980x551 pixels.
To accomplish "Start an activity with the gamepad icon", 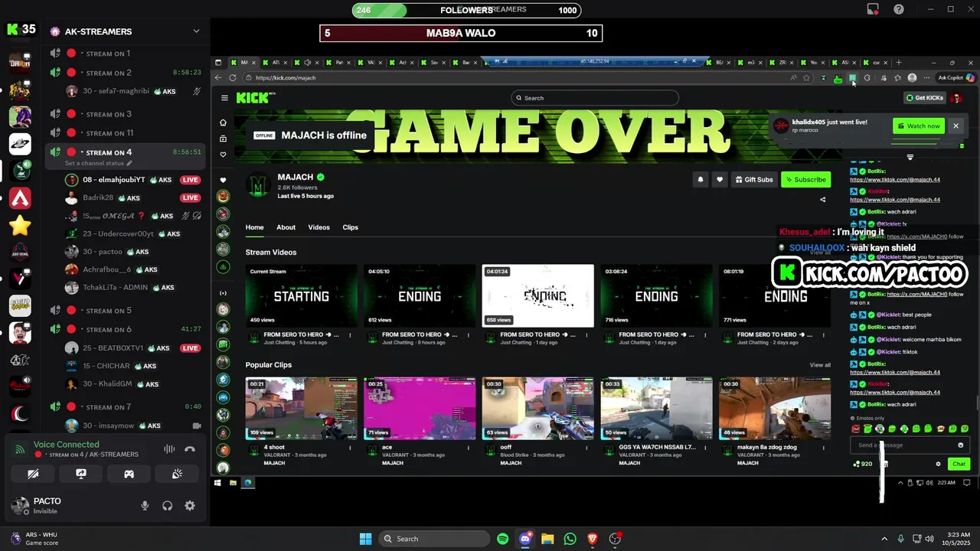I will coord(129,474).
